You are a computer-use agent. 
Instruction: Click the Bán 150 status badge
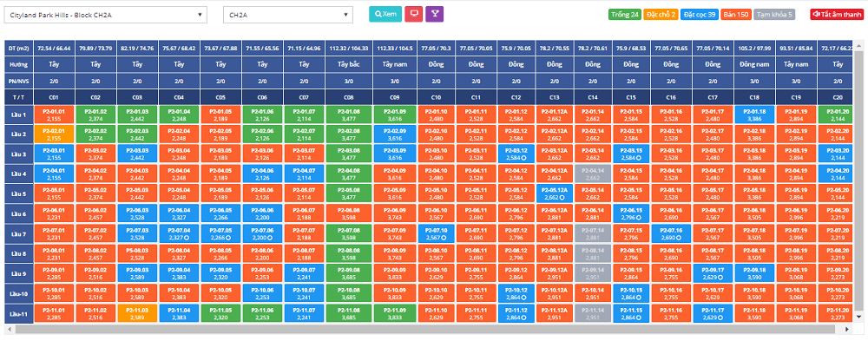735,15
